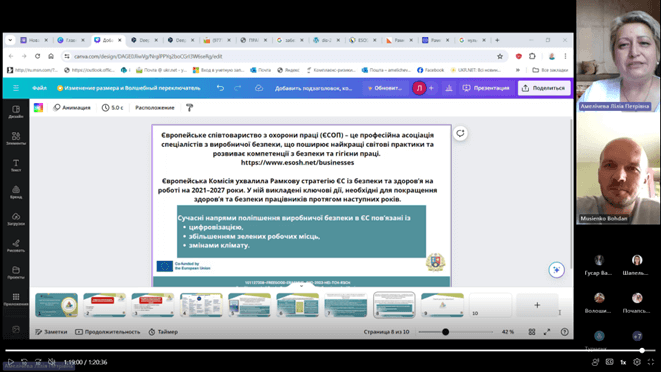Adjust the zoom slider handle
The image size is (661, 372).
pos(445,332)
